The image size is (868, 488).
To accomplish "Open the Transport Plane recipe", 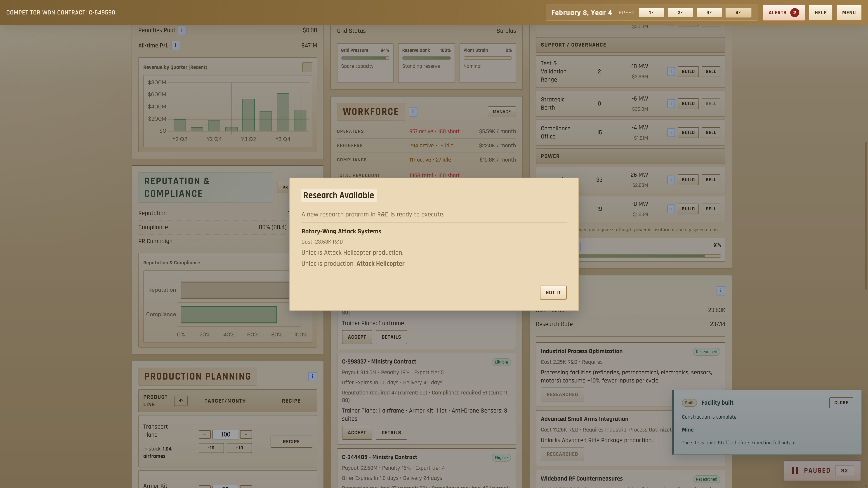I will pos(291,441).
